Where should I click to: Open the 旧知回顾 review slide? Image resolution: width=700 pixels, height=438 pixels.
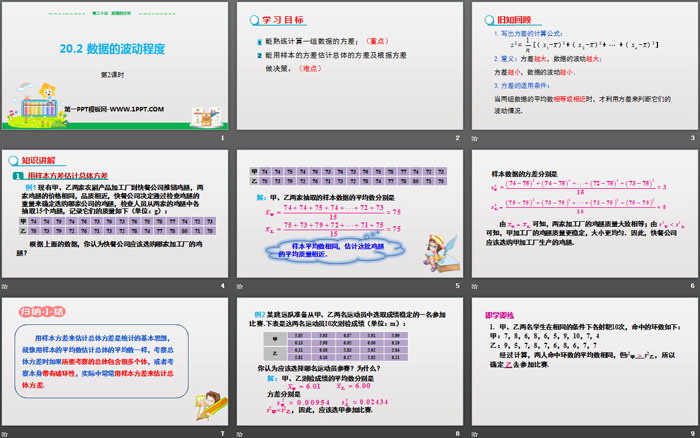(x=583, y=69)
